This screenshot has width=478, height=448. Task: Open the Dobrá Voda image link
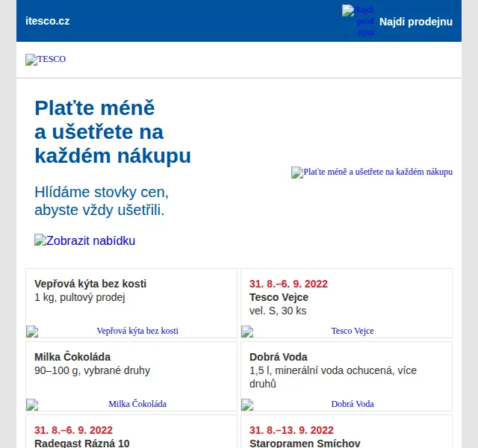click(x=347, y=405)
